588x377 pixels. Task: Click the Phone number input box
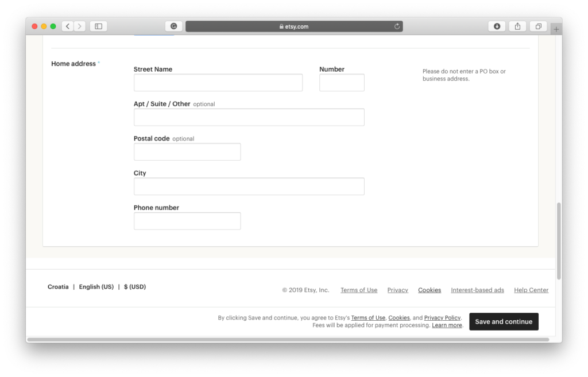tap(187, 221)
